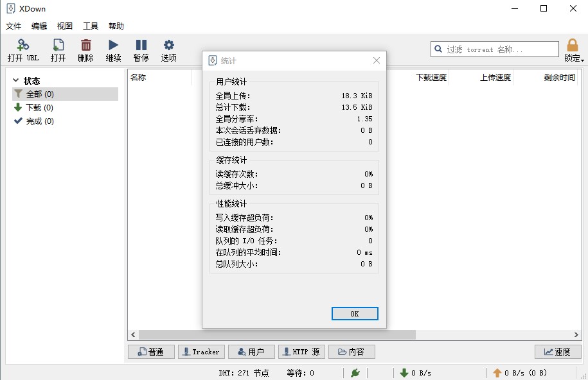The width and height of the screenshot is (588, 380).
Task: Sort by the 下载速度 column header
Action: 431,77
